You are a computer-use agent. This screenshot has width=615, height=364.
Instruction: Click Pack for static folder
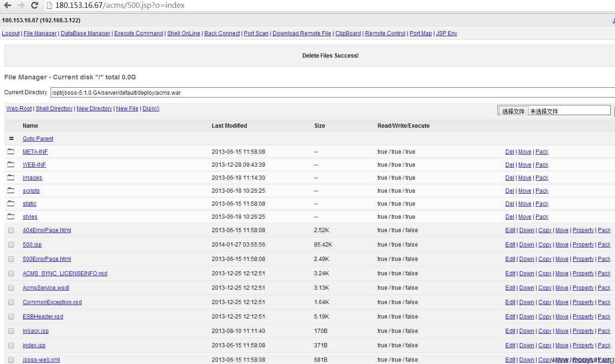coord(542,204)
